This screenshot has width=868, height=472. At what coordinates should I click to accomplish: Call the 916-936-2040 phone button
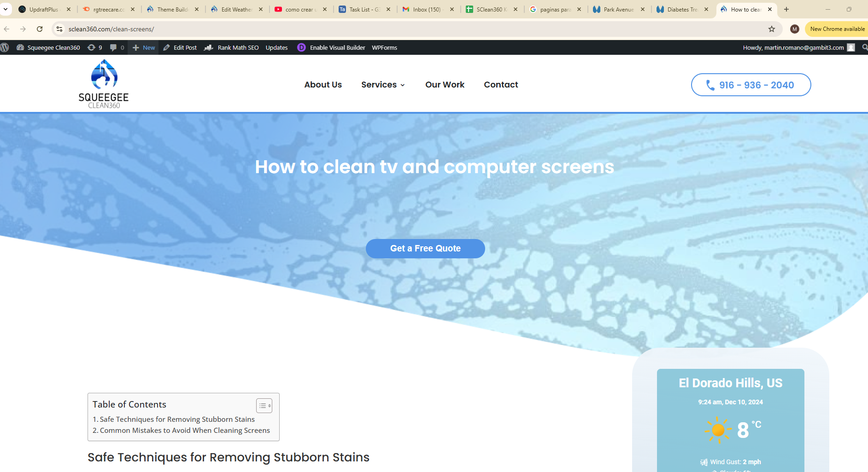tap(751, 85)
